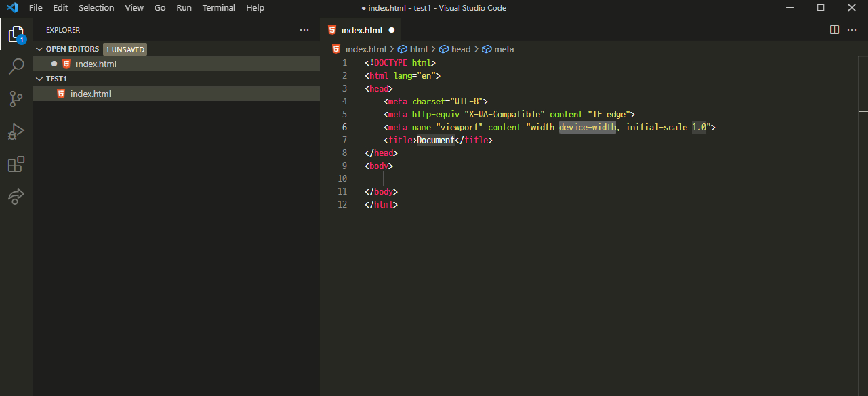
Task: Open Source Control view
Action: (x=16, y=99)
